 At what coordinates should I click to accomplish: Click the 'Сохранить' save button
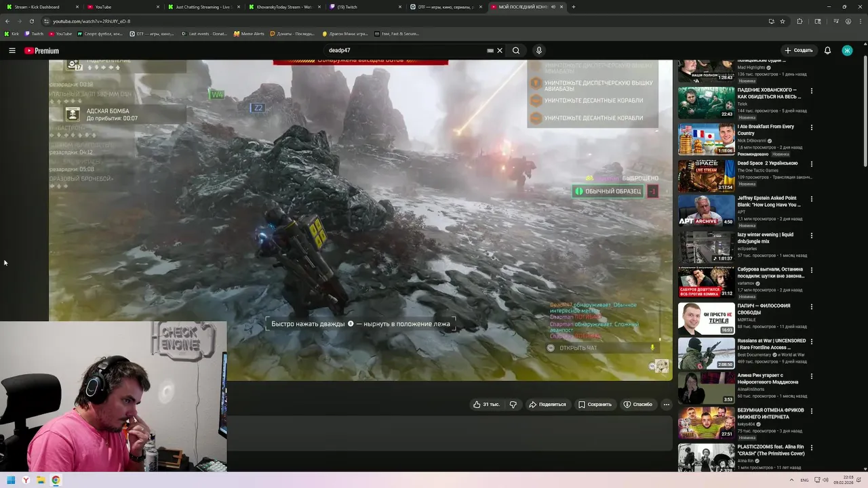point(595,405)
